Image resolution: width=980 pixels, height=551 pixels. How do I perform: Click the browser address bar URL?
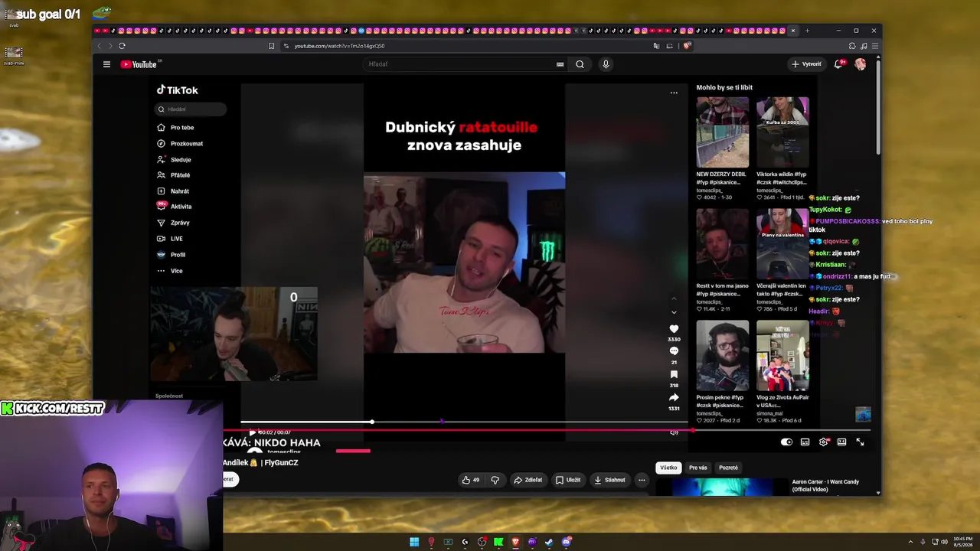coord(339,46)
